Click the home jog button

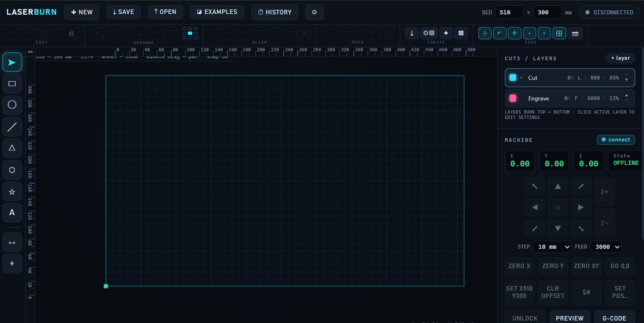pos(558,207)
